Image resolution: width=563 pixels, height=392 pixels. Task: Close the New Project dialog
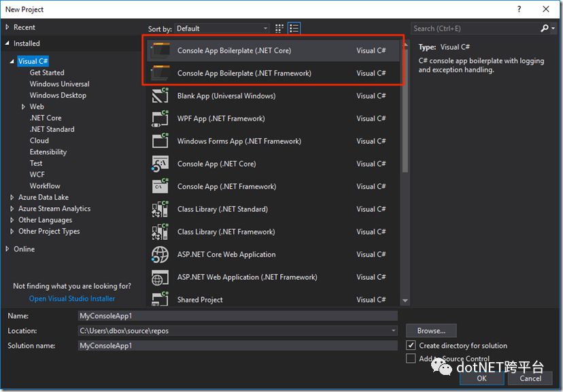(x=546, y=9)
